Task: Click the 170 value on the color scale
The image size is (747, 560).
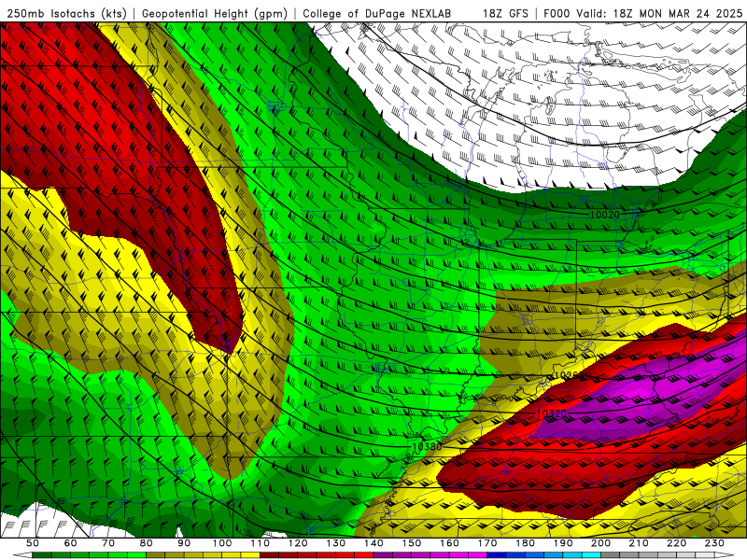Action: click(487, 543)
